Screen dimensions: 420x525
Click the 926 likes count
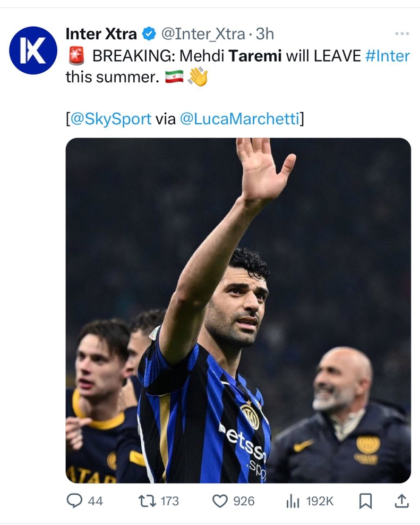tap(244, 501)
